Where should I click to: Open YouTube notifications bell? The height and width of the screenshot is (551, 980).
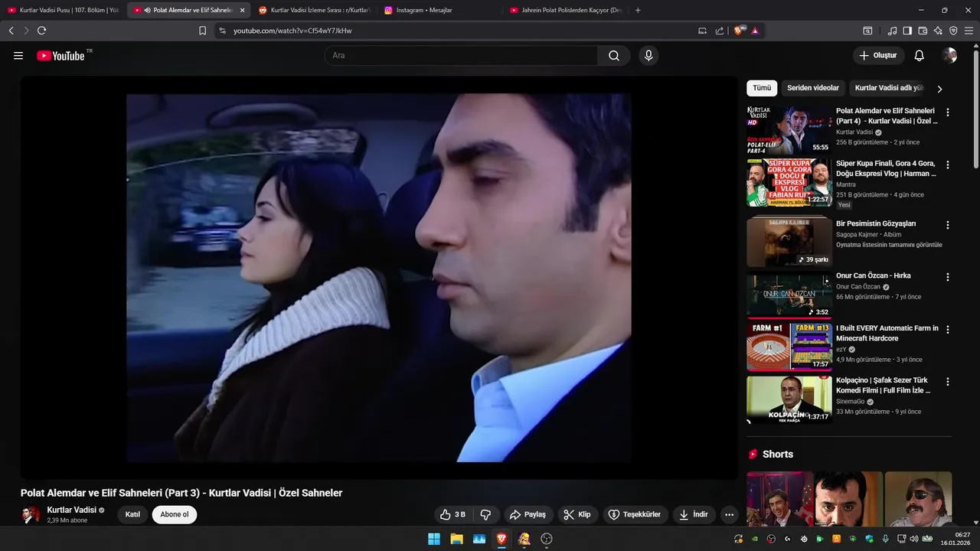point(920,55)
